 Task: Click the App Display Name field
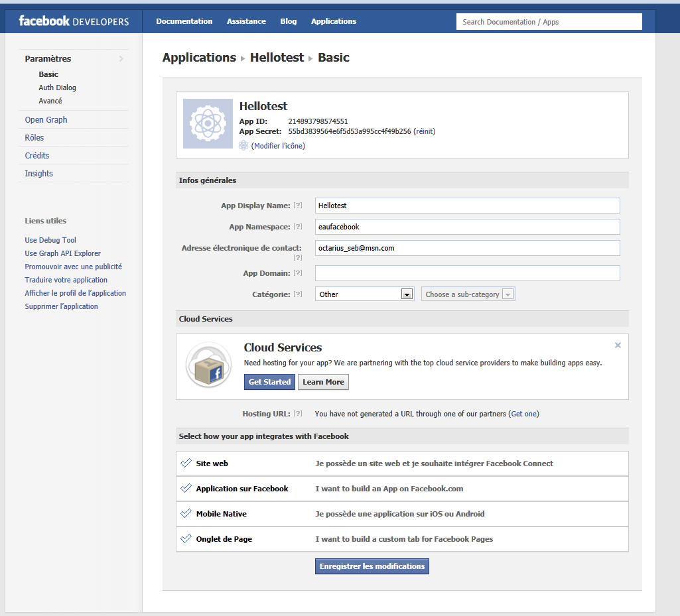pyautogui.click(x=468, y=206)
